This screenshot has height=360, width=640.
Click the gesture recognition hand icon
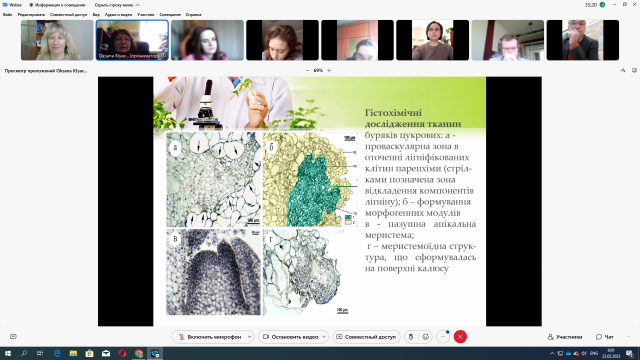411,337
